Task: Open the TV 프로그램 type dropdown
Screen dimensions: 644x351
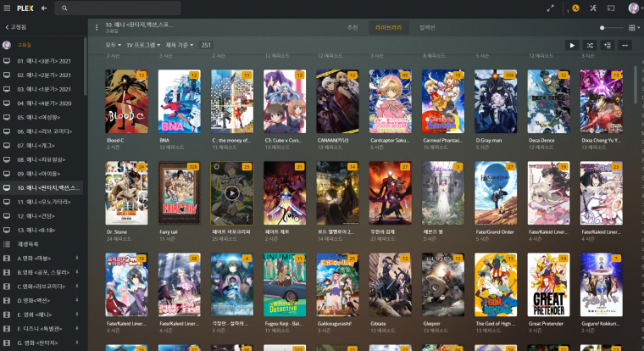Action: click(x=143, y=45)
